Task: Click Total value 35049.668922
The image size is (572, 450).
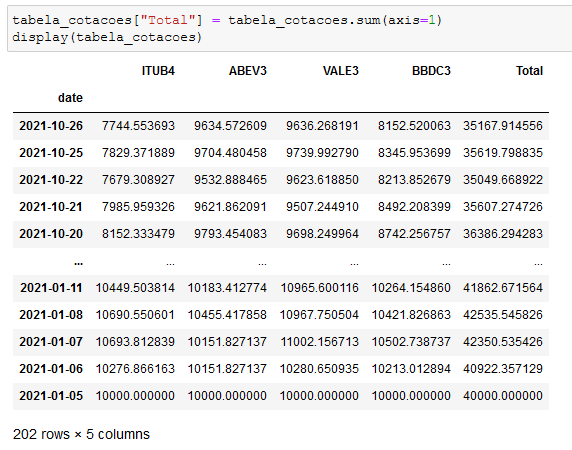Action: point(503,180)
